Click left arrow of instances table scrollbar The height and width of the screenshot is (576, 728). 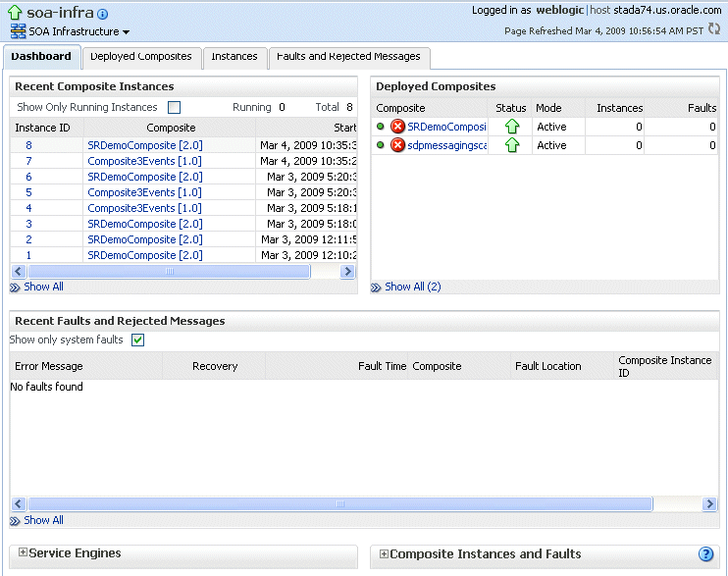tap(19, 271)
